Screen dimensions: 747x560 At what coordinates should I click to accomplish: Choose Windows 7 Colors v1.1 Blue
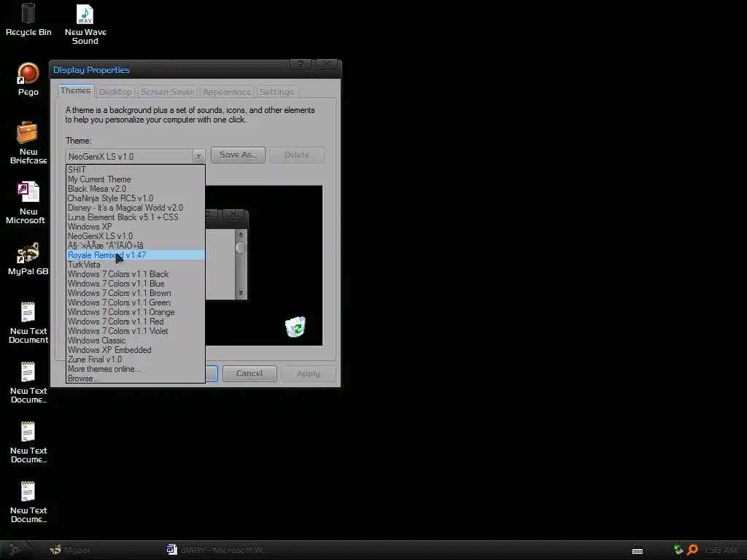[135, 284]
